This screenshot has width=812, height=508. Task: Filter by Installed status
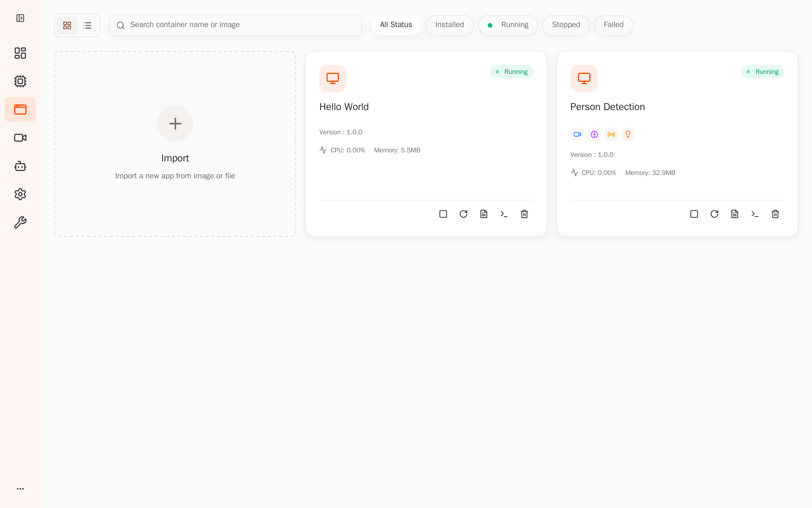tap(450, 25)
